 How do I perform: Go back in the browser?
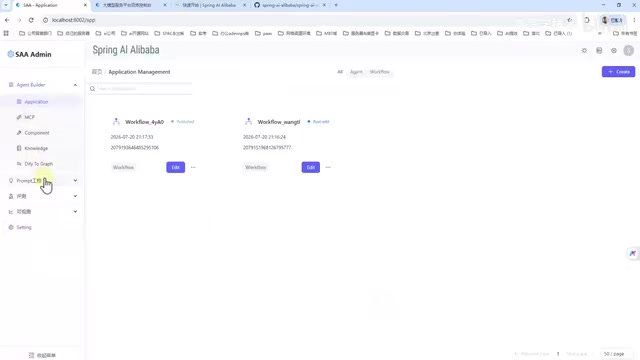pyautogui.click(x=7, y=20)
